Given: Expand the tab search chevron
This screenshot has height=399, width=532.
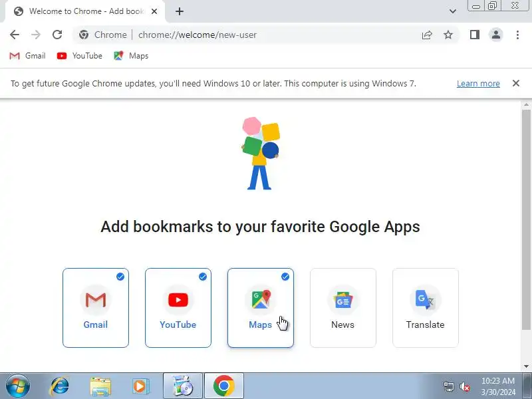Looking at the screenshot, I should click(x=453, y=11).
